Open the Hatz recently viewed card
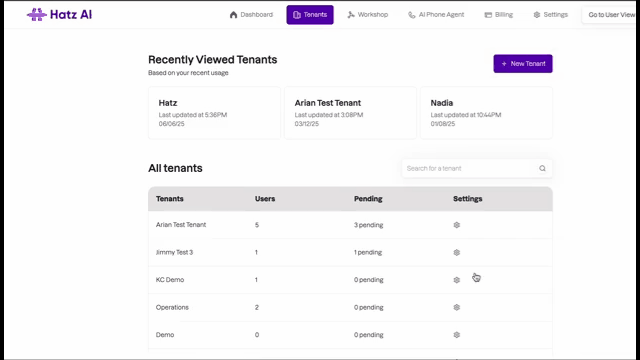 [214, 113]
